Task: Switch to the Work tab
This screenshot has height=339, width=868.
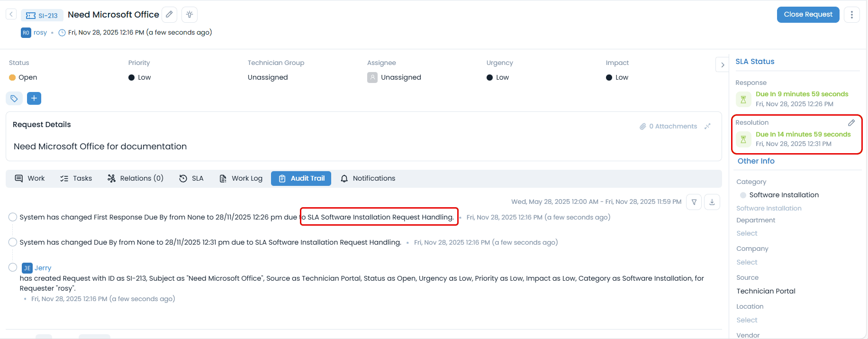Action: [x=30, y=178]
